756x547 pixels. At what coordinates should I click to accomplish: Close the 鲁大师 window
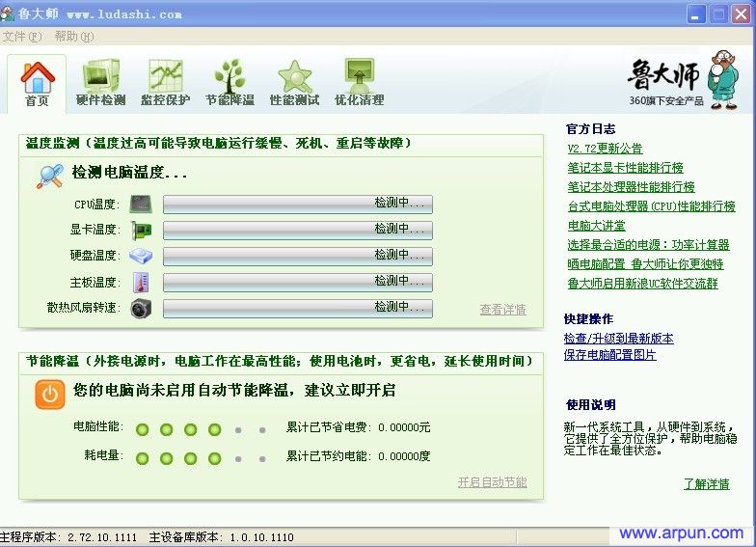click(x=742, y=14)
